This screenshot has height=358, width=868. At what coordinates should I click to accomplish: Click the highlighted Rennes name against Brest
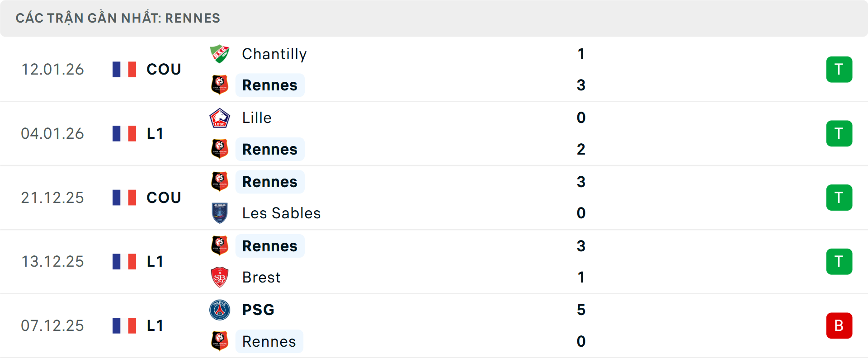(270, 246)
